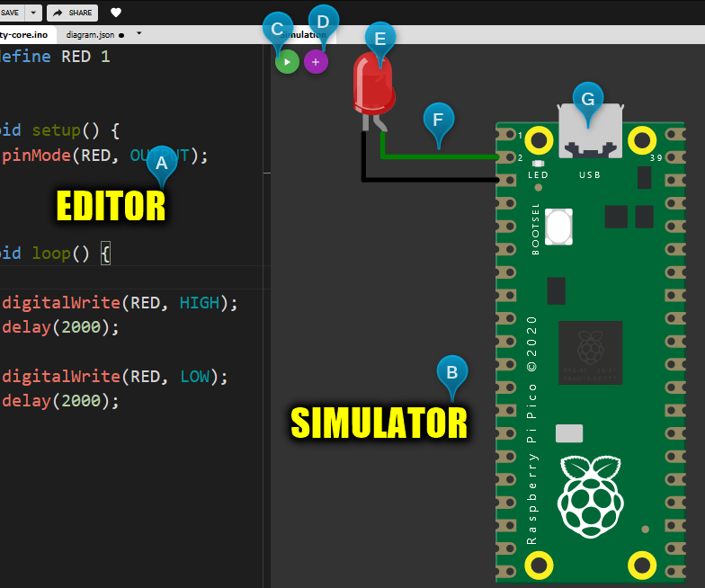The height and width of the screenshot is (588, 705).
Task: Click the first 'delay(2000);' line
Action: point(60,327)
